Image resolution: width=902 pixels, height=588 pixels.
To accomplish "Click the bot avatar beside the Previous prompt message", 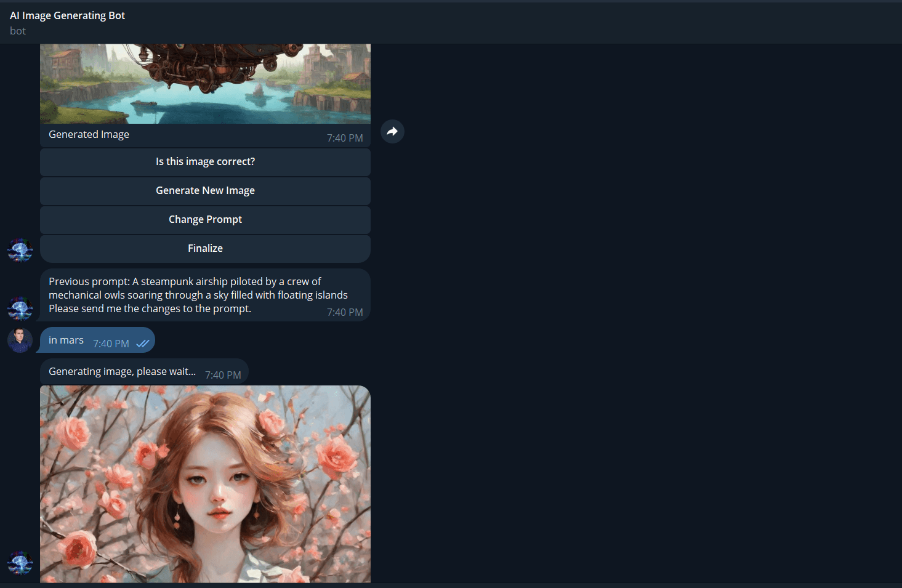I will (20, 308).
